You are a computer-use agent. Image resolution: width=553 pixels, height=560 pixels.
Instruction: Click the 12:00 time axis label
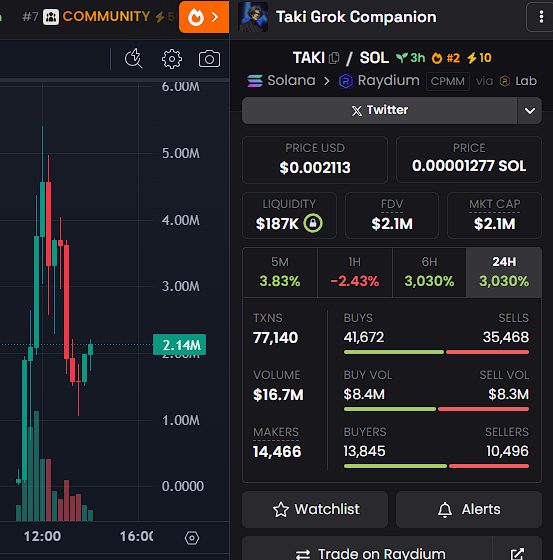point(43,536)
